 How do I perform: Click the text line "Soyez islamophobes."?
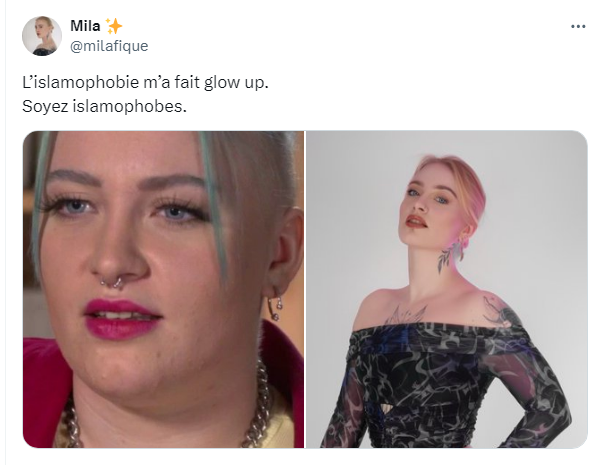104,106
